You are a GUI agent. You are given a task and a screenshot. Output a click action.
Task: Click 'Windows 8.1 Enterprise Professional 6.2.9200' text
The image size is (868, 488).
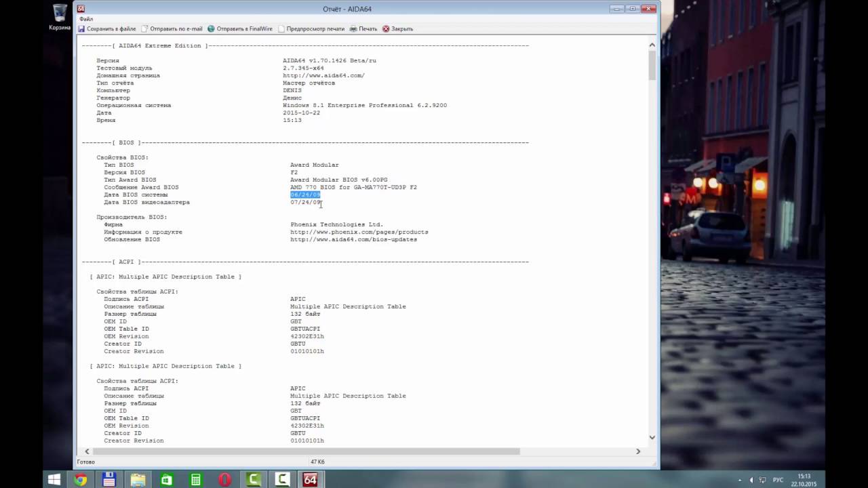[x=365, y=106]
